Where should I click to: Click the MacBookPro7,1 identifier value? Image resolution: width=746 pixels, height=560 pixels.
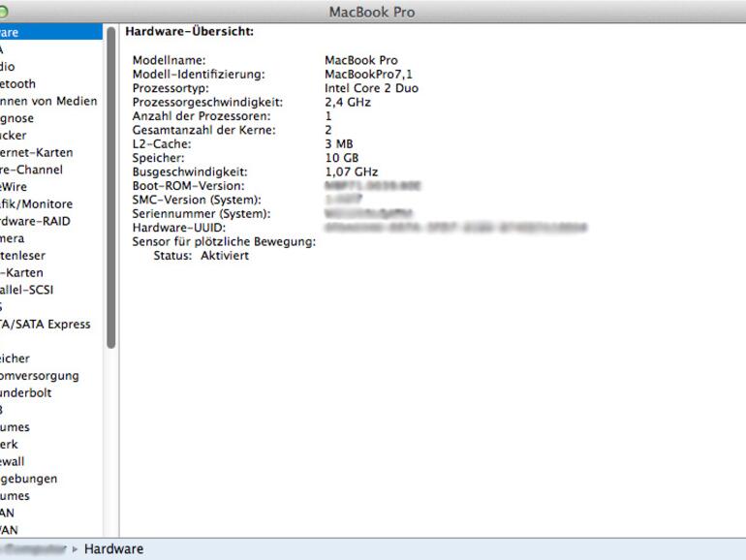coord(369,75)
